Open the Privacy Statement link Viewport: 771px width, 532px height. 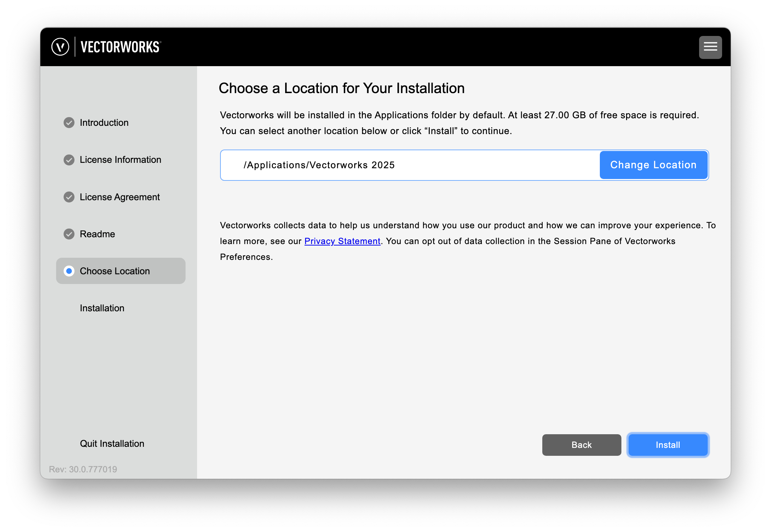point(342,241)
